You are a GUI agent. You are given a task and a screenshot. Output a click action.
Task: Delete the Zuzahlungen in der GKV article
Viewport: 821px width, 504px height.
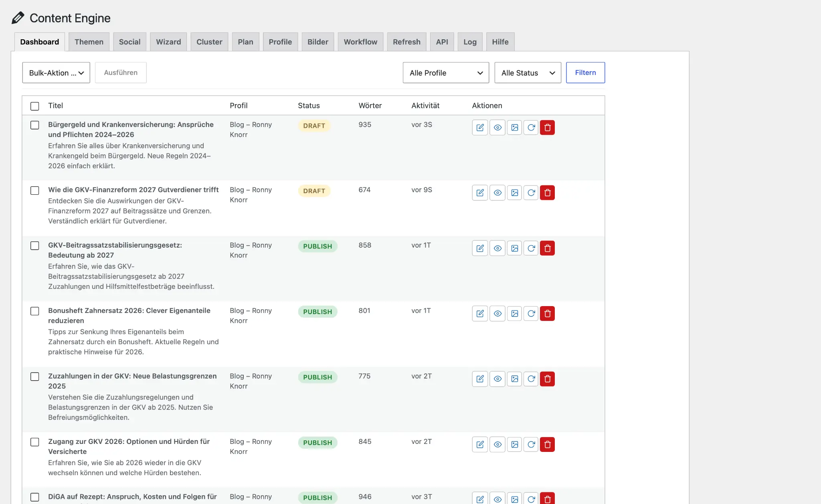pyautogui.click(x=547, y=379)
